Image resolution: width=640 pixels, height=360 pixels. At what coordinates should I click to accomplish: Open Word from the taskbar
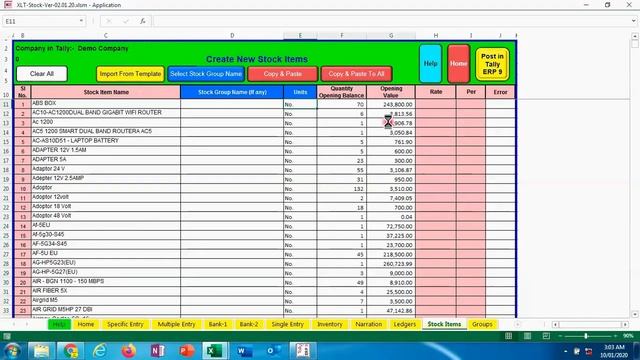point(244,351)
